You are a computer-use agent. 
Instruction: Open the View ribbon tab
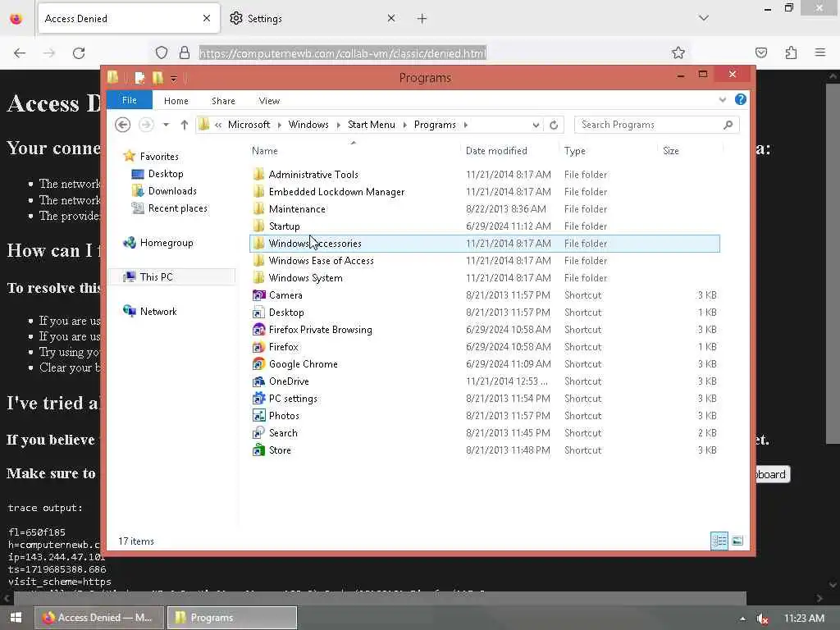click(269, 101)
